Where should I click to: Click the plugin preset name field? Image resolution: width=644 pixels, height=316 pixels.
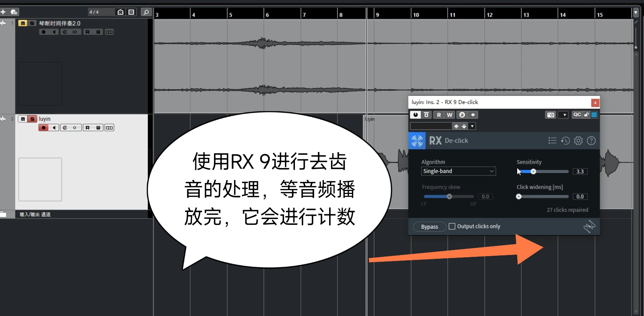coord(431,126)
